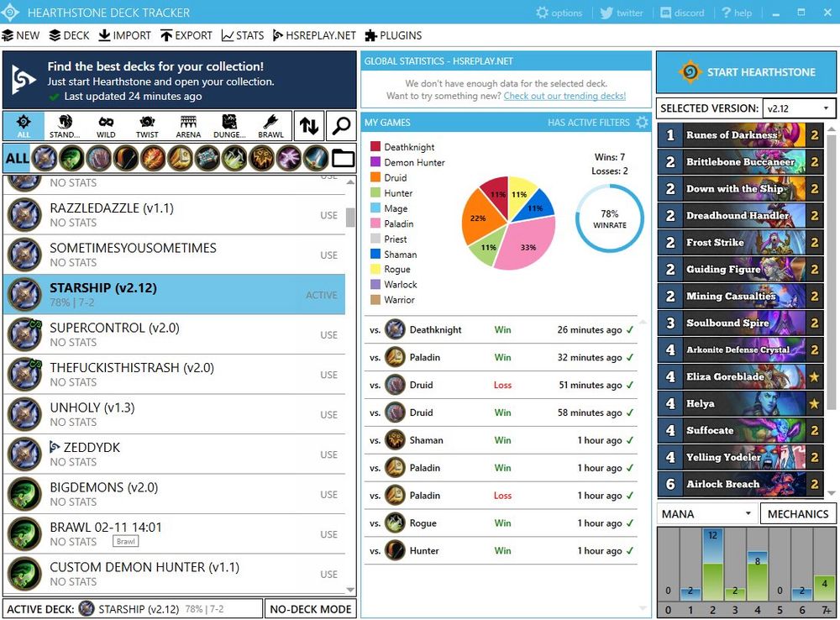Select the Druid class filter icon
The image size is (840, 620).
coord(98,158)
